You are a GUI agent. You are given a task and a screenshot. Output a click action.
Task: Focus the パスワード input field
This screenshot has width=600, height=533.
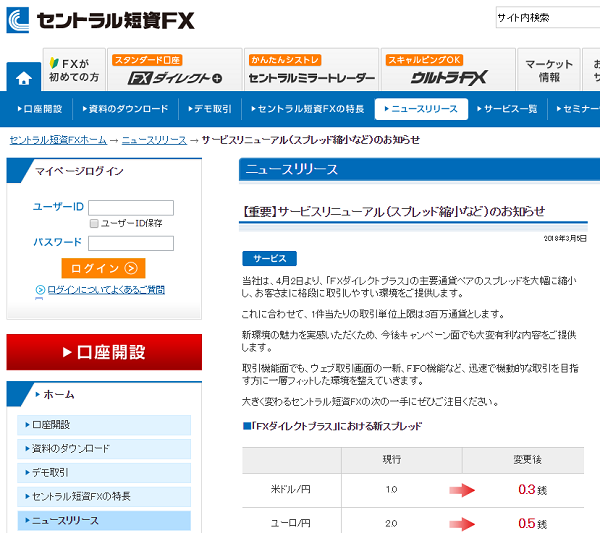coord(131,243)
